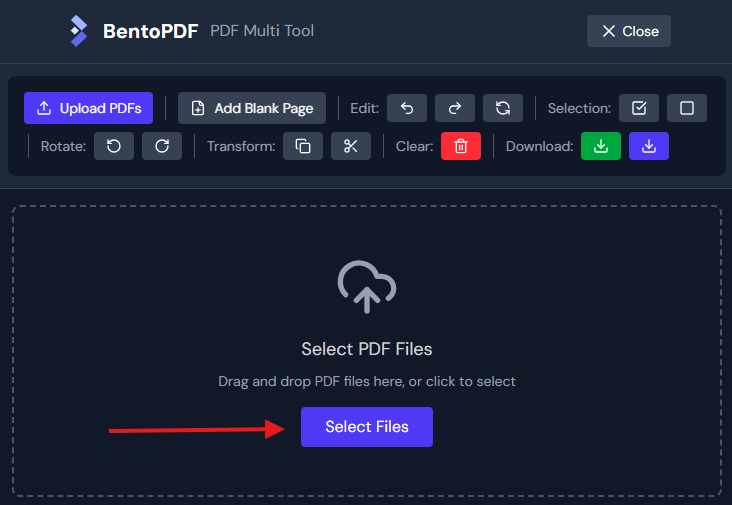732x505 pixels.
Task: Click the "Drag and drop PDF files here" text
Action: (367, 381)
